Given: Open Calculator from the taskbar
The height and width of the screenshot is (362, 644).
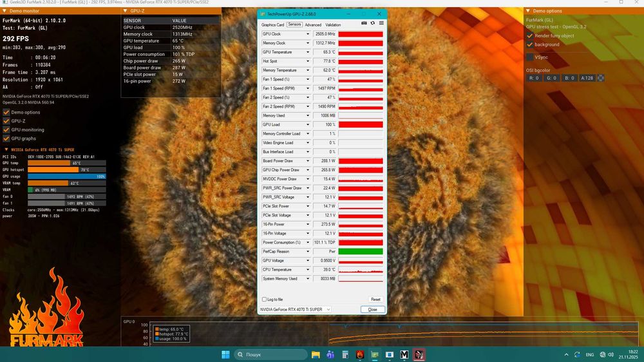Looking at the screenshot, I should (345, 355).
